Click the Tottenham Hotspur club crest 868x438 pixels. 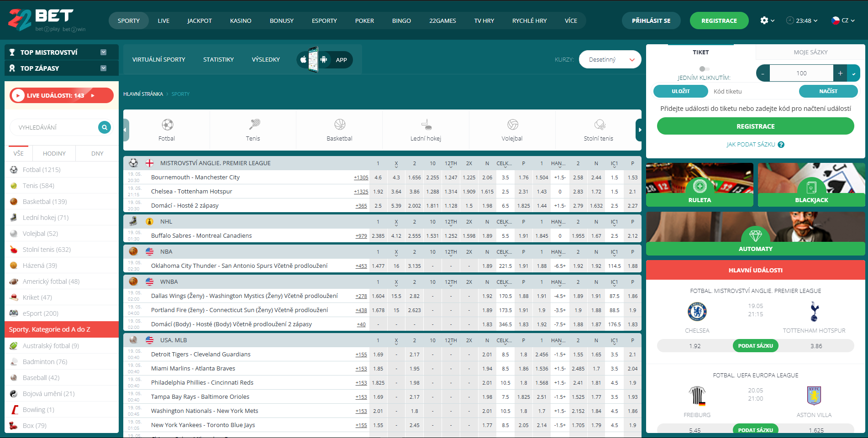pos(814,312)
